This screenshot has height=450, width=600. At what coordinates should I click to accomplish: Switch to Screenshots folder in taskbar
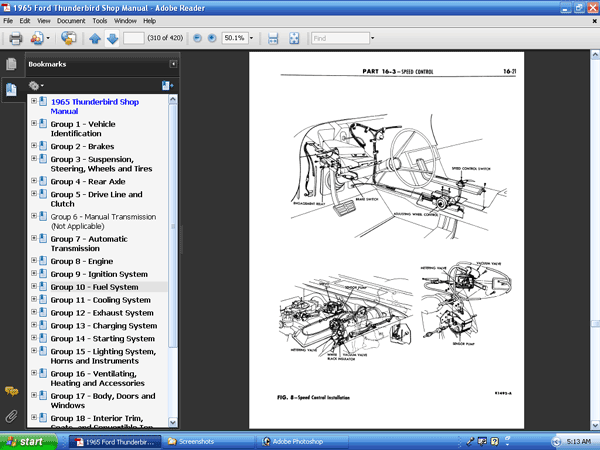point(210,442)
